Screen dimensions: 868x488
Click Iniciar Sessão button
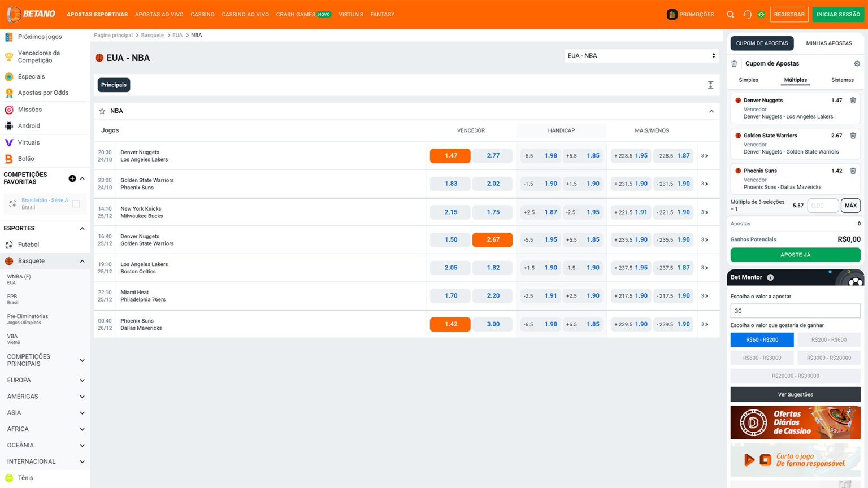[x=838, y=14]
